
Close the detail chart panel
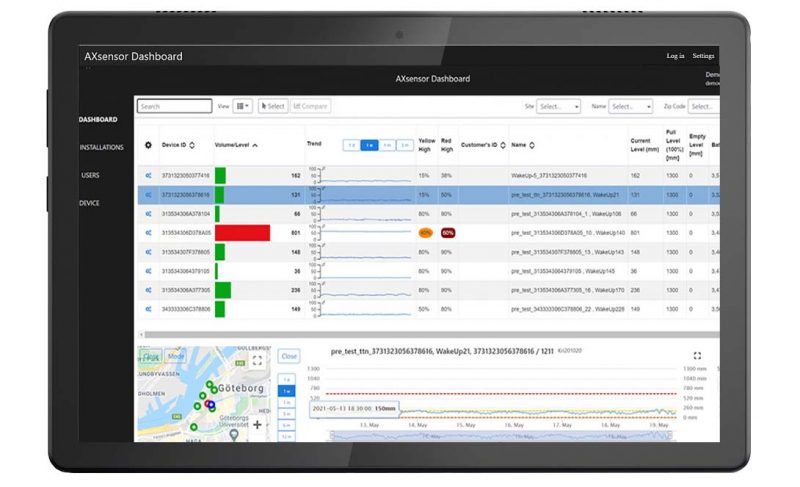[289, 356]
